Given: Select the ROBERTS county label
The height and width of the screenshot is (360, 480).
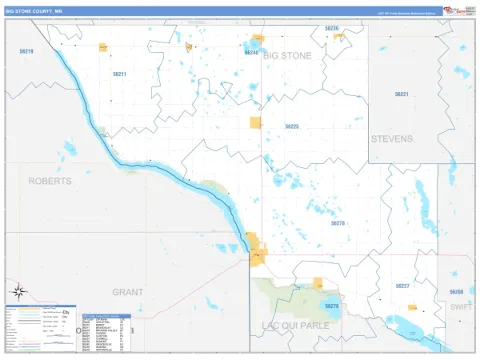Looking at the screenshot, I should click(x=50, y=181).
